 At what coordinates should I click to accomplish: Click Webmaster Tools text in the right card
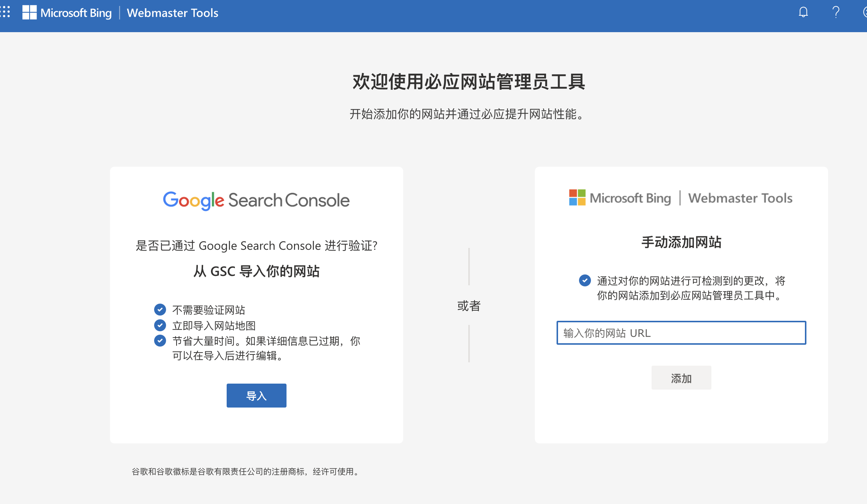pos(741,198)
